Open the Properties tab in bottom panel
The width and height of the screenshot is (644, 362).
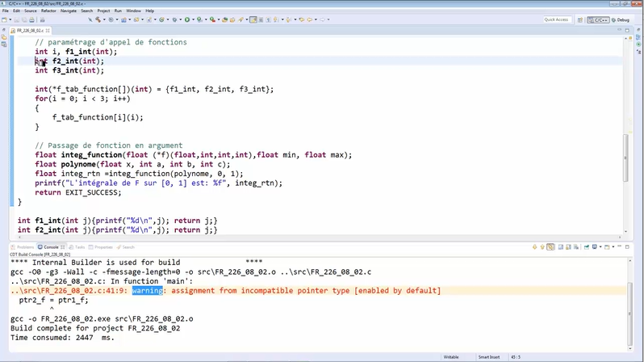point(102,247)
